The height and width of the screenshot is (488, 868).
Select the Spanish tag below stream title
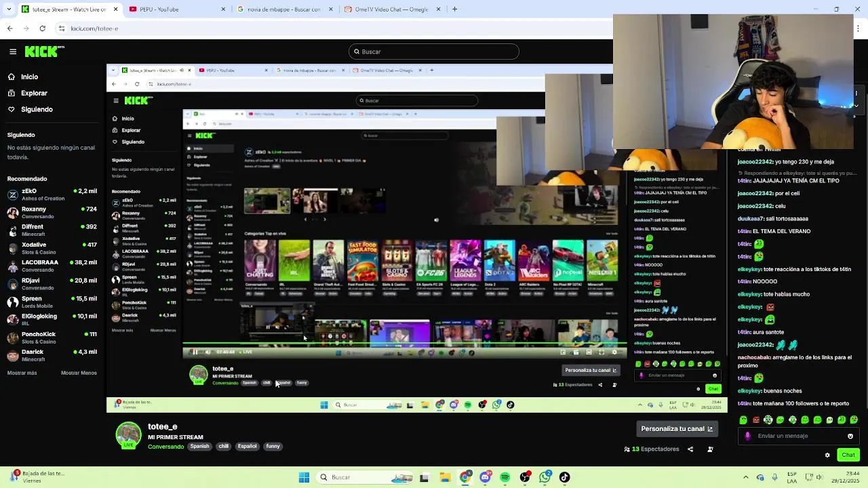(x=199, y=446)
